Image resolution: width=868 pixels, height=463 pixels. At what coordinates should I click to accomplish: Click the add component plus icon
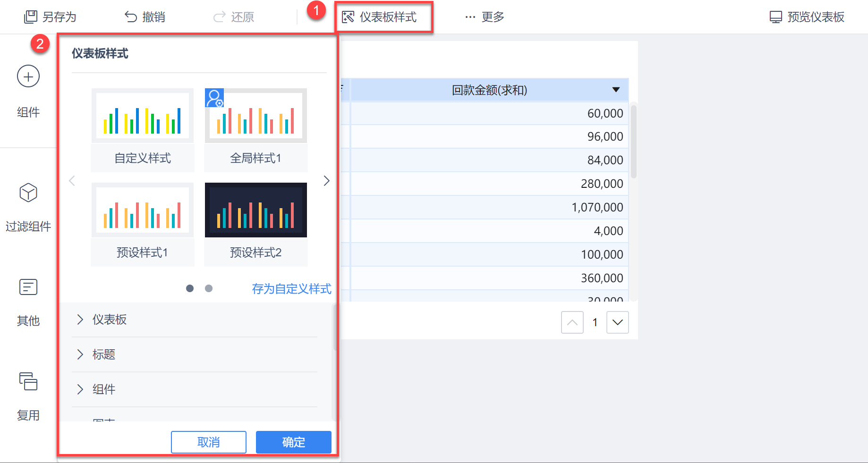(x=28, y=76)
